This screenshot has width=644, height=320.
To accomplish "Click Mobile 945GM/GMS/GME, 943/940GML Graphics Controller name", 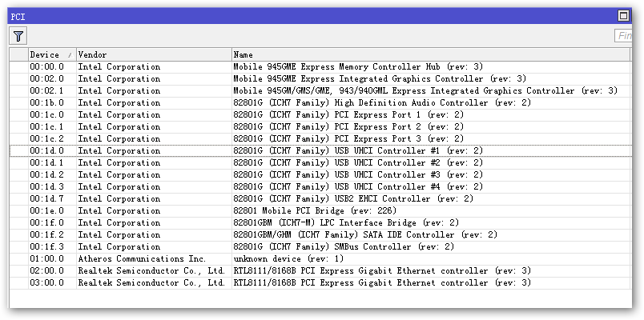I will [425, 90].
